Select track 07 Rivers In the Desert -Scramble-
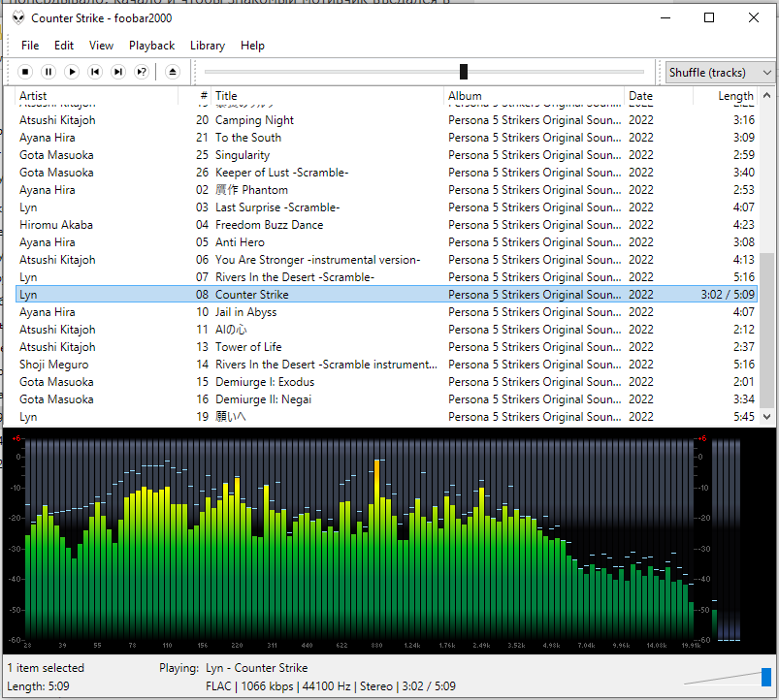The width and height of the screenshot is (779, 700). point(386,277)
